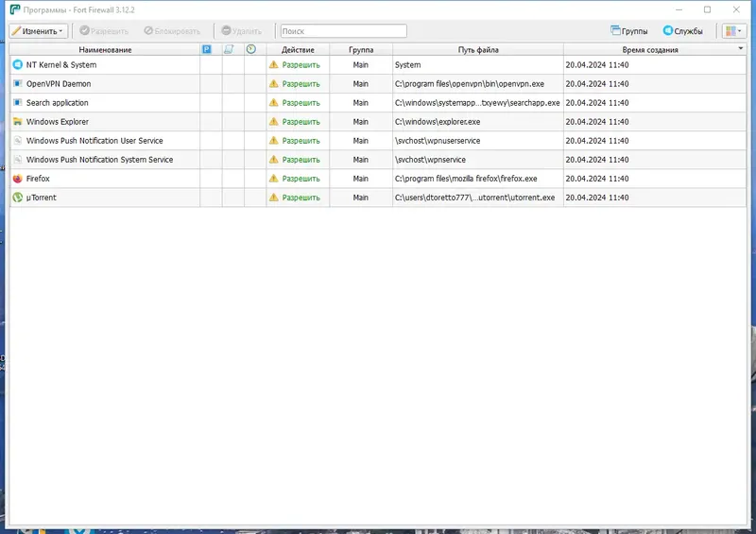Close the Fort Firewall Программы window
The image size is (756, 534).
click(736, 9)
